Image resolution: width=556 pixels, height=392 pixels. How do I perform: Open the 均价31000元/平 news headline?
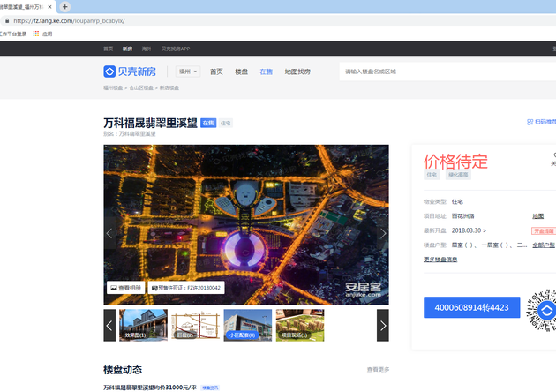pos(150,388)
